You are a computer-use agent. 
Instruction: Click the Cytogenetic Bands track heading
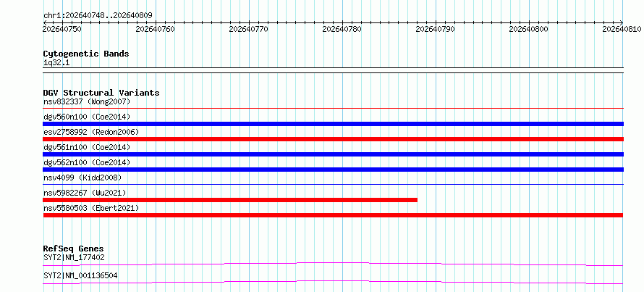(86, 54)
